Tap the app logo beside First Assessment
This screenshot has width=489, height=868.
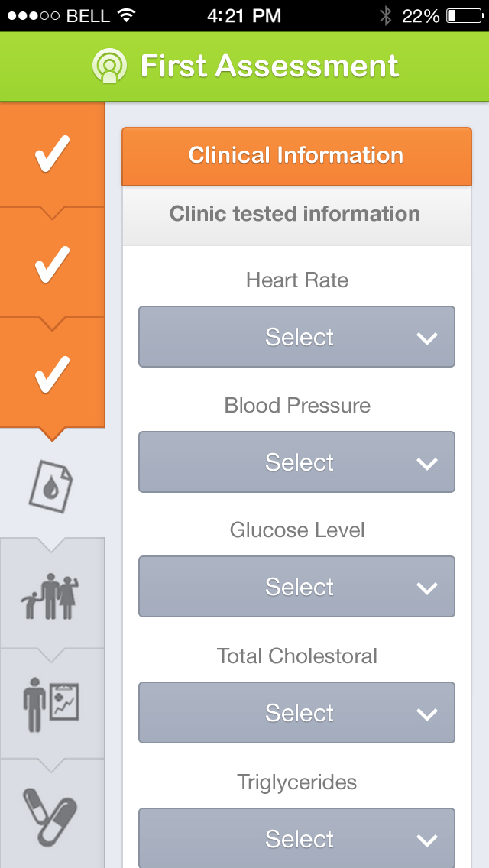[109, 66]
